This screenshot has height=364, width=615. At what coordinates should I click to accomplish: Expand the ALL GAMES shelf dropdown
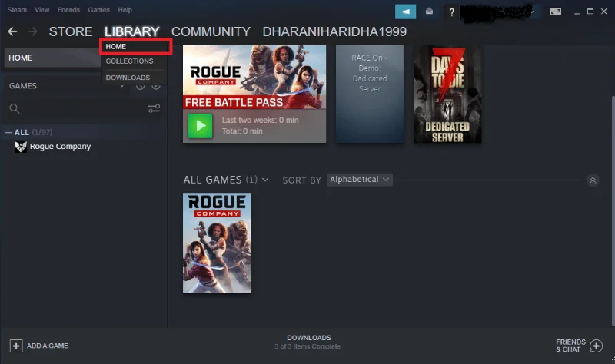265,180
